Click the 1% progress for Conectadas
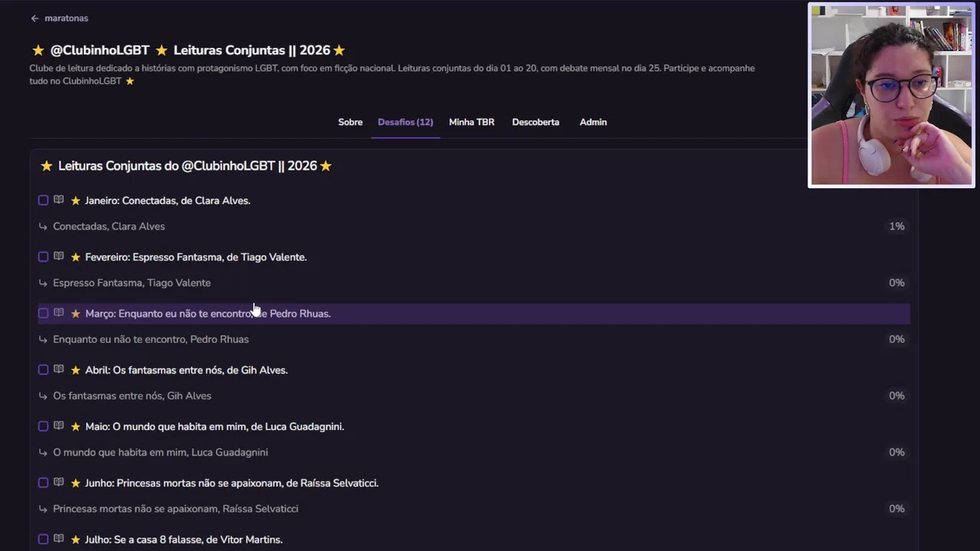Image resolution: width=980 pixels, height=551 pixels. pyautogui.click(x=897, y=227)
